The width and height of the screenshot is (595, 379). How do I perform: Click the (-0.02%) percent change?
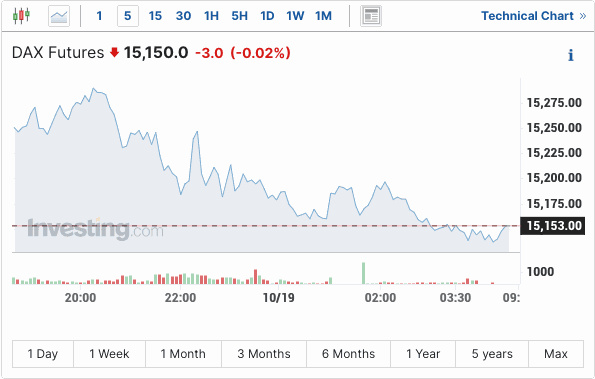coord(261,53)
